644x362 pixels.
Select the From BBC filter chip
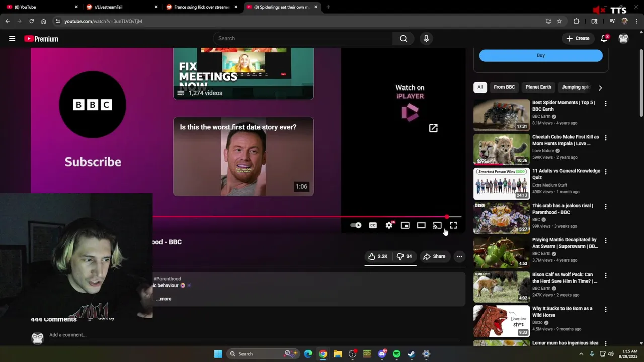point(504,87)
